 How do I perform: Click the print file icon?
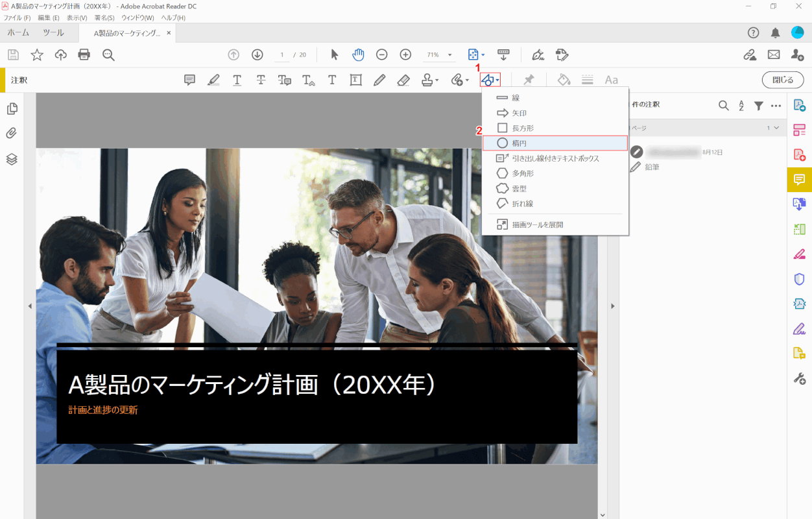click(84, 55)
